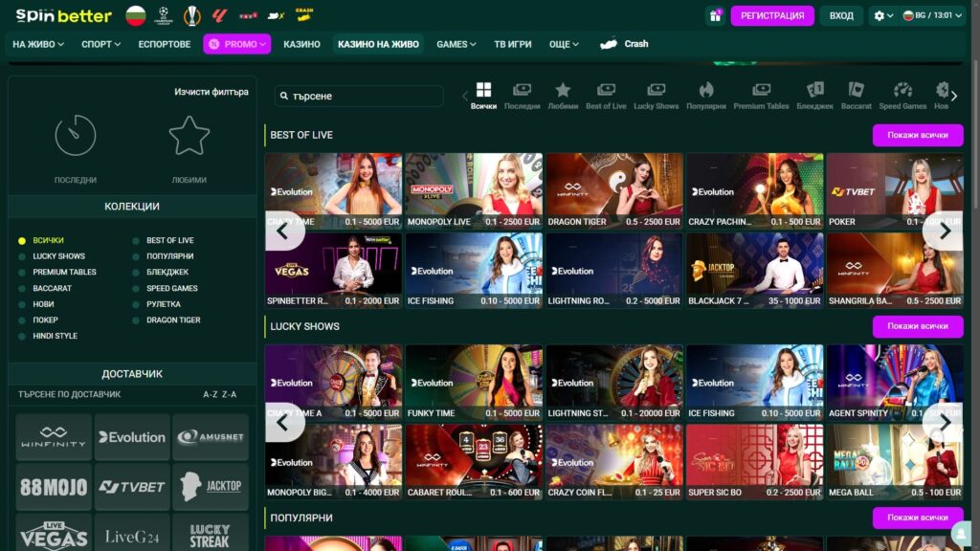Go to the Казино menu item
Screen dimensions: 980x551
pos(301,44)
